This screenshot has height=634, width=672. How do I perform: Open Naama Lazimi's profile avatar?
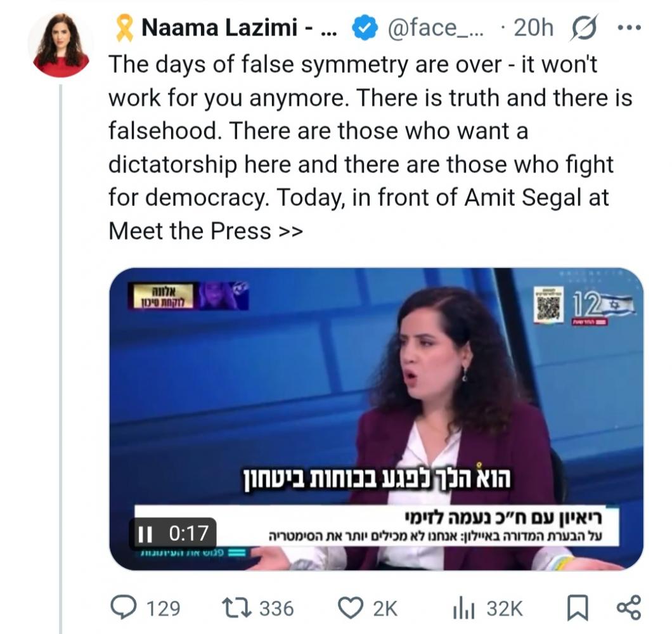61,44
